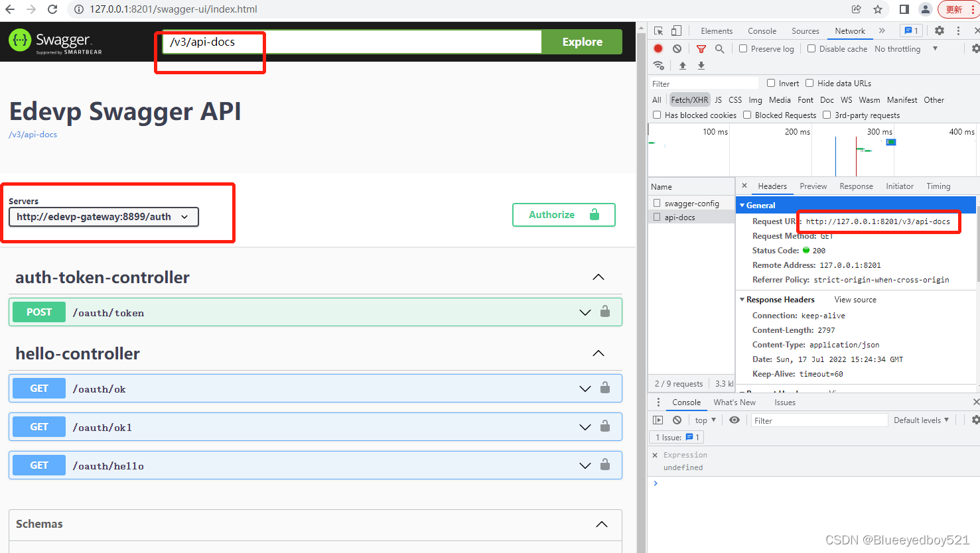Viewport: 980px width, 553px height.
Task: Check the Hide data URLs option
Action: (809, 83)
